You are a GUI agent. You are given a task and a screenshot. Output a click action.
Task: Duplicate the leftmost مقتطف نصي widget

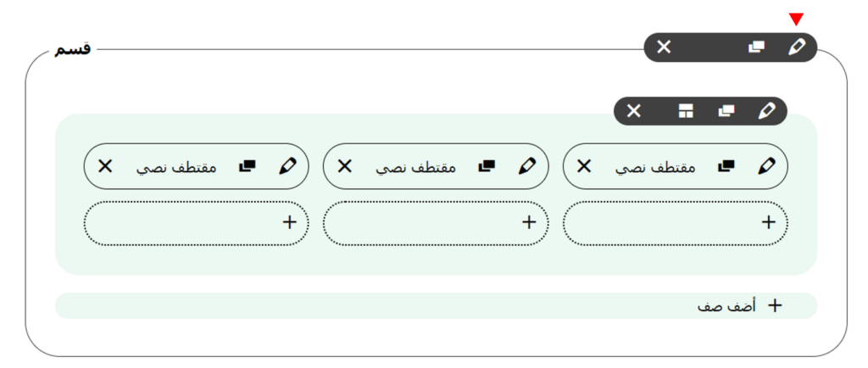tap(248, 166)
